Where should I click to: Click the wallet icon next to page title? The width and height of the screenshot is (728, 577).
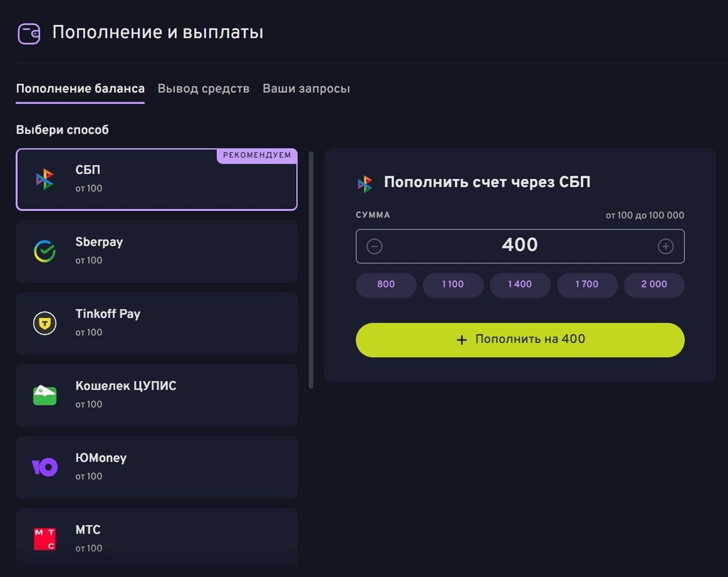point(28,32)
